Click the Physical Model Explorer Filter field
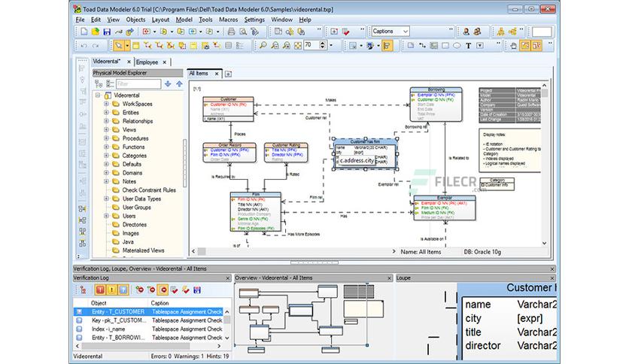The width and height of the screenshot is (629, 364). (x=138, y=83)
